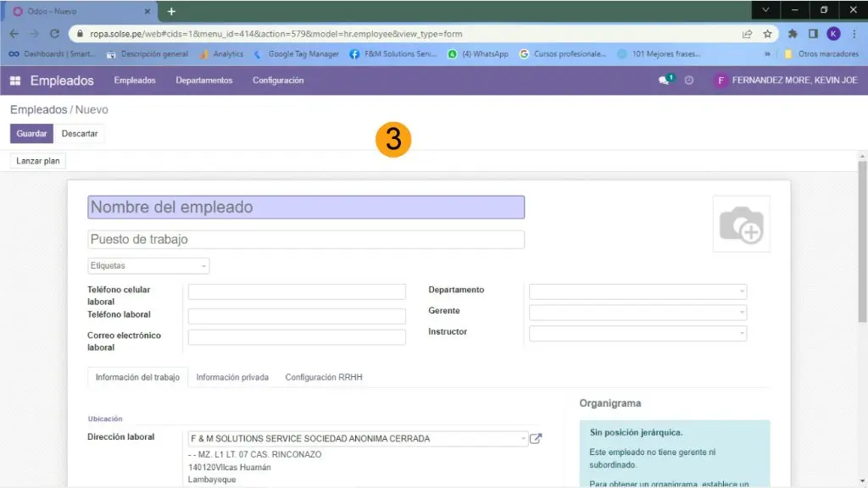Switch to Configuración RRHH tab

324,377
